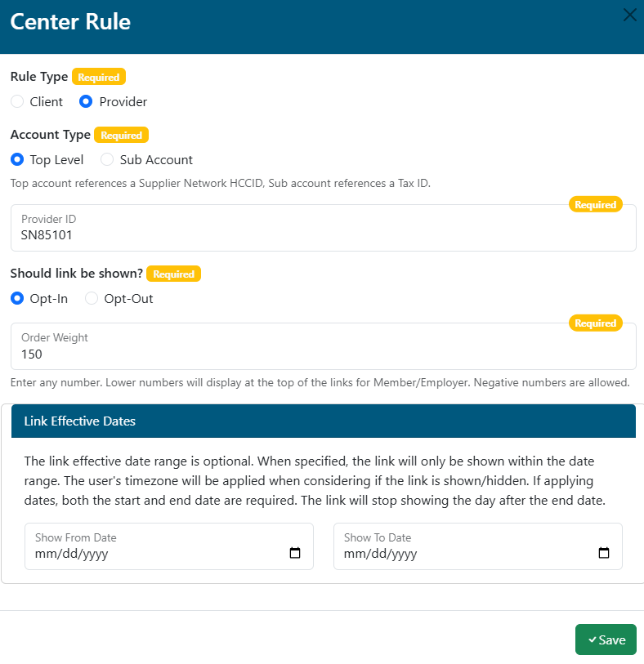This screenshot has width=644, height=664.
Task: Click the Show To Date input
Action: point(466,553)
